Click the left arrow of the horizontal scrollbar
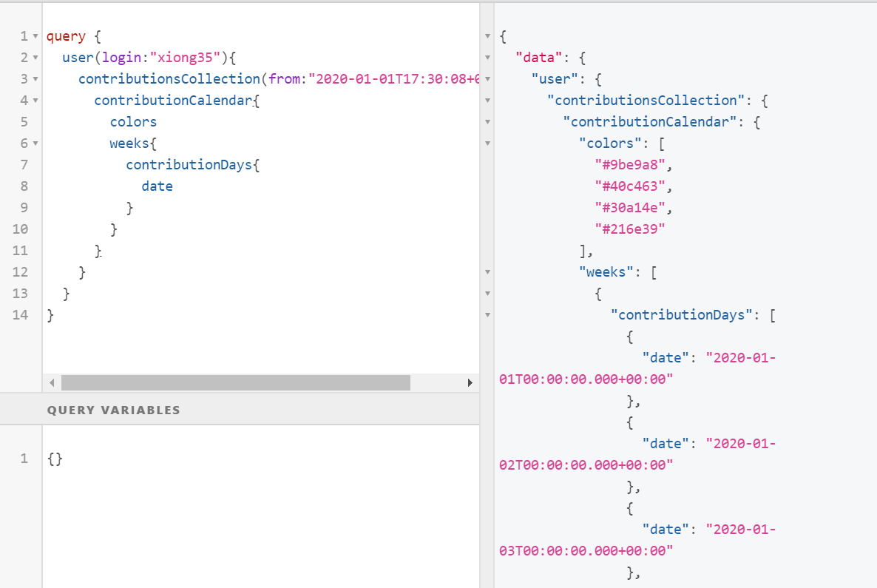Screen dimensions: 877x588 [x=51, y=382]
